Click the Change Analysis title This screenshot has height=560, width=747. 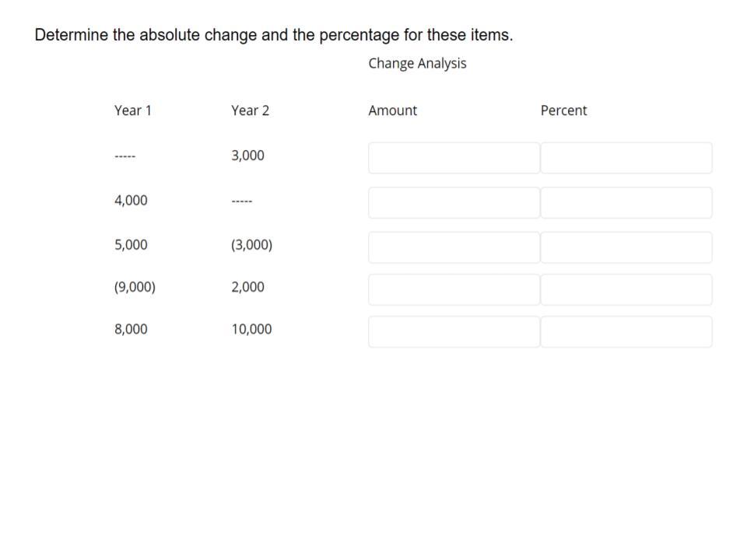[417, 63]
